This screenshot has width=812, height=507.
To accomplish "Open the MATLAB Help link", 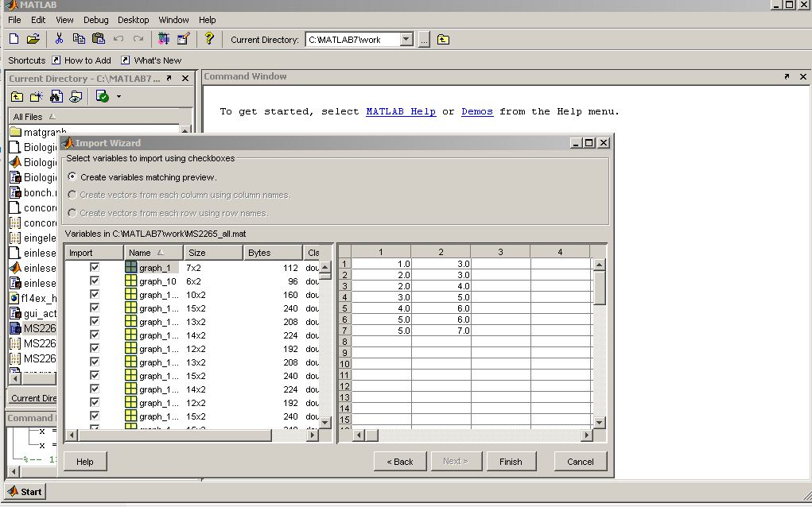I will (x=400, y=112).
